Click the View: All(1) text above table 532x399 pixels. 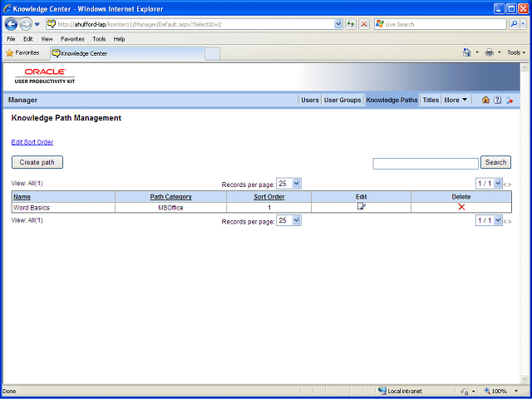pos(27,183)
